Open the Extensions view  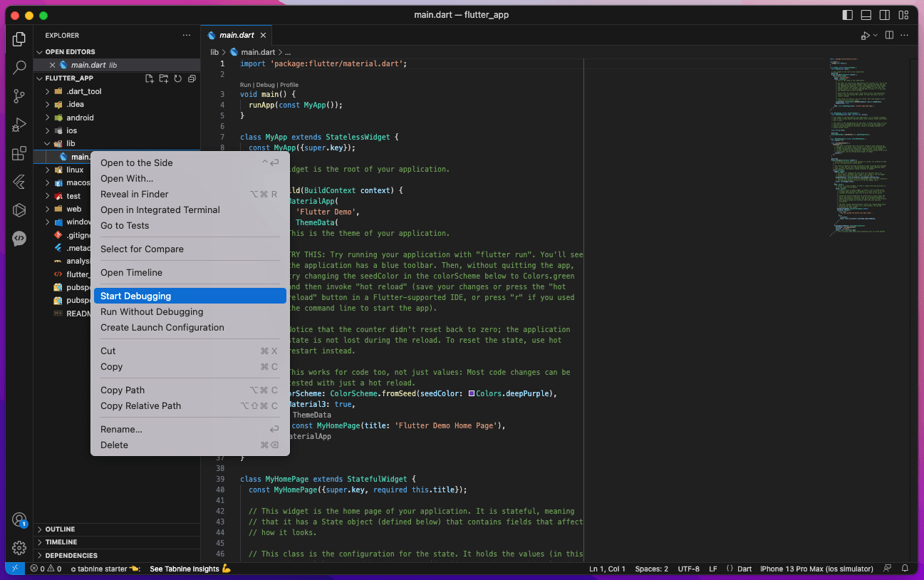pos(19,154)
